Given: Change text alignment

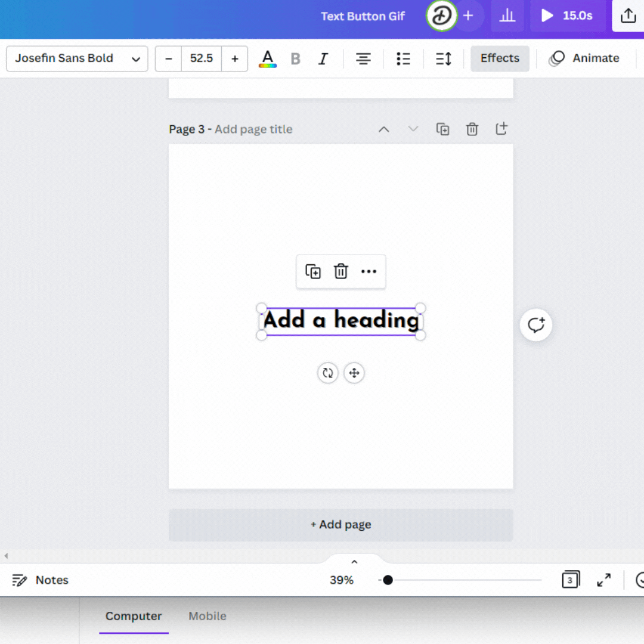Looking at the screenshot, I should (x=363, y=58).
